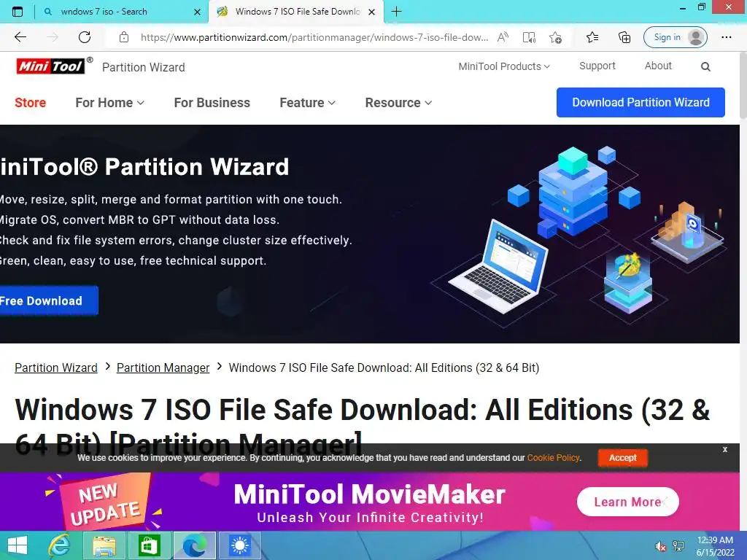
Task: Open the tab actions menu icon
Action: point(18,12)
